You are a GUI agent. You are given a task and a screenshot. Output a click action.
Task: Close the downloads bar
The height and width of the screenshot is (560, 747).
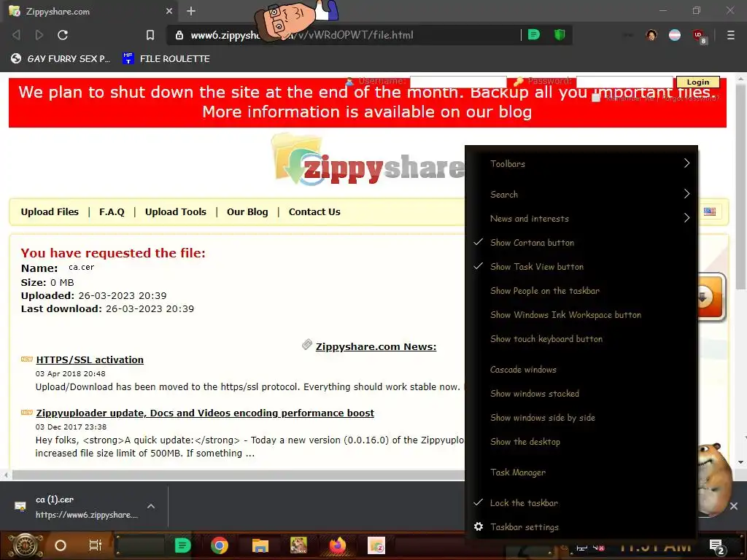[734, 506]
